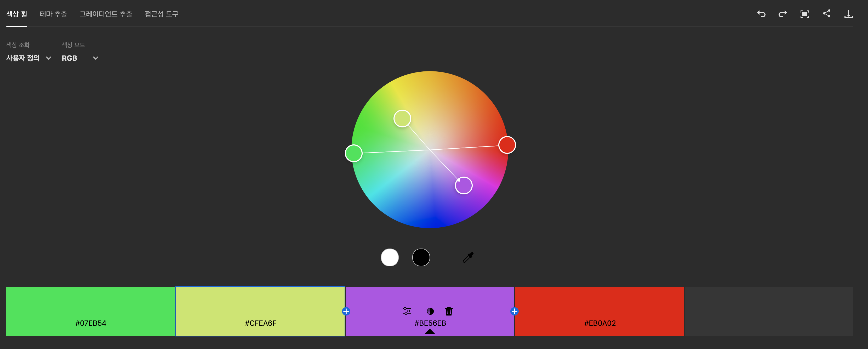Screen dimensions: 868x349
Task: Click the green handle on color wheel
Action: click(x=353, y=153)
